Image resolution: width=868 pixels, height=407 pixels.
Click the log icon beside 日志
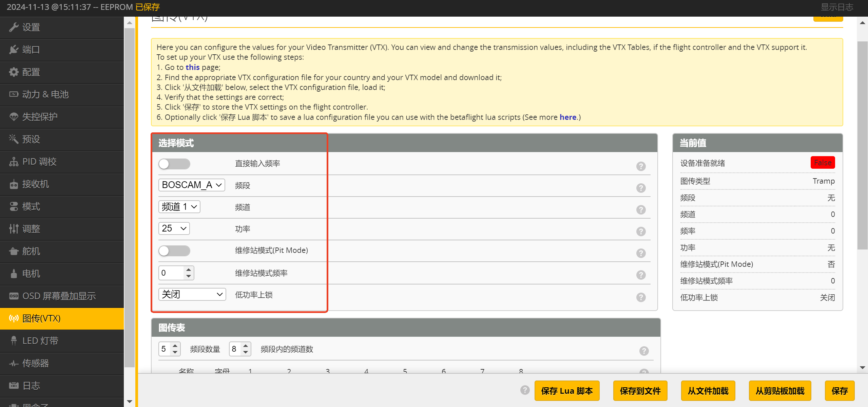pos(14,386)
